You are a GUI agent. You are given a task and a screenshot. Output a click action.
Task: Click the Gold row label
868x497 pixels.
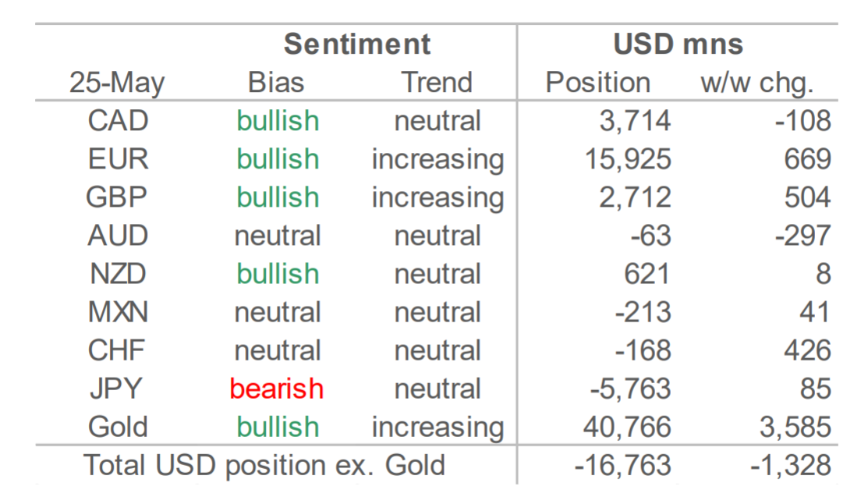[x=118, y=427]
